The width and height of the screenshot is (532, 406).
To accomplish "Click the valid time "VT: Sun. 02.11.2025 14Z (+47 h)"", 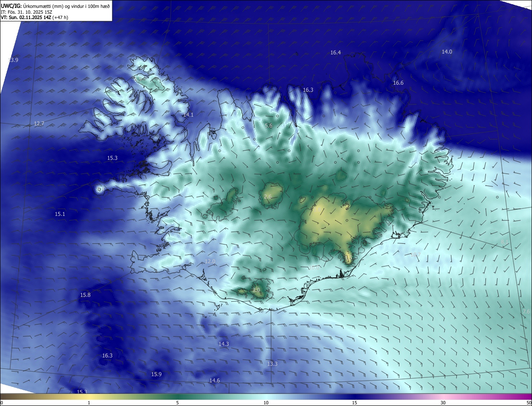I will [34, 17].
